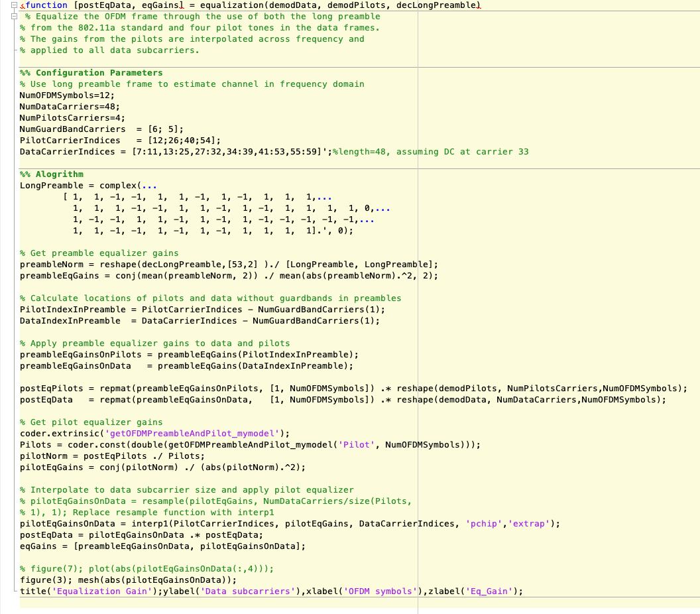
Task: Click 'pilotEqGains' assignment before conj(pilotNorm)
Action: (x=51, y=467)
